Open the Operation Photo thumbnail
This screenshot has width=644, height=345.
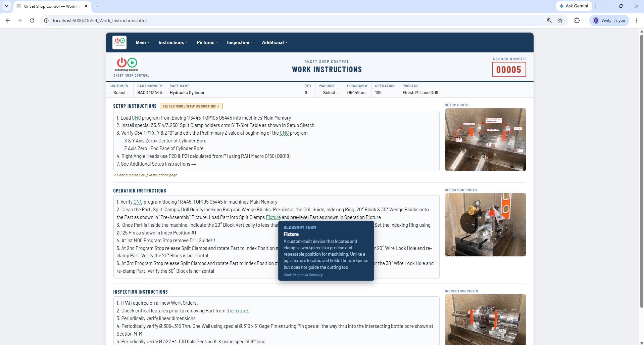(x=485, y=224)
